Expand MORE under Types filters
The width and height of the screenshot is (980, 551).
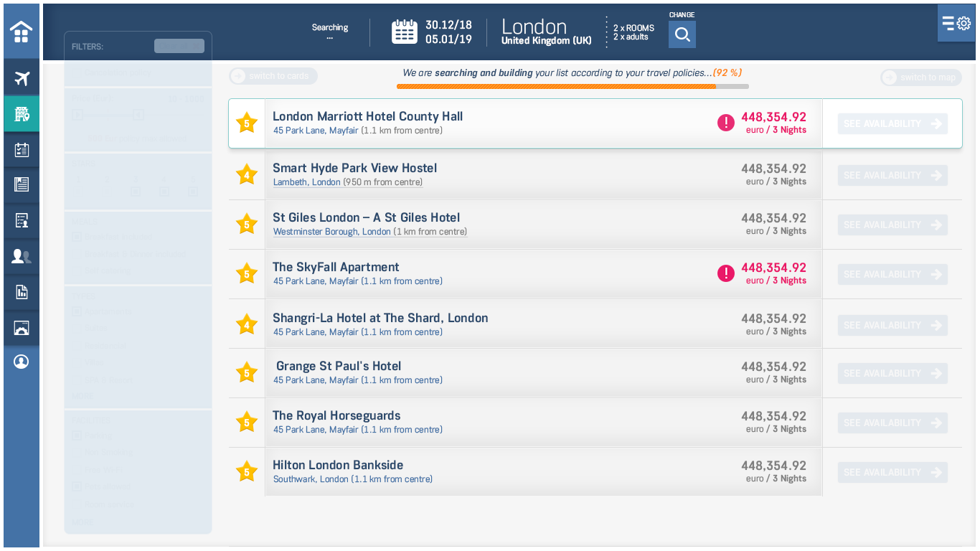[x=83, y=396]
